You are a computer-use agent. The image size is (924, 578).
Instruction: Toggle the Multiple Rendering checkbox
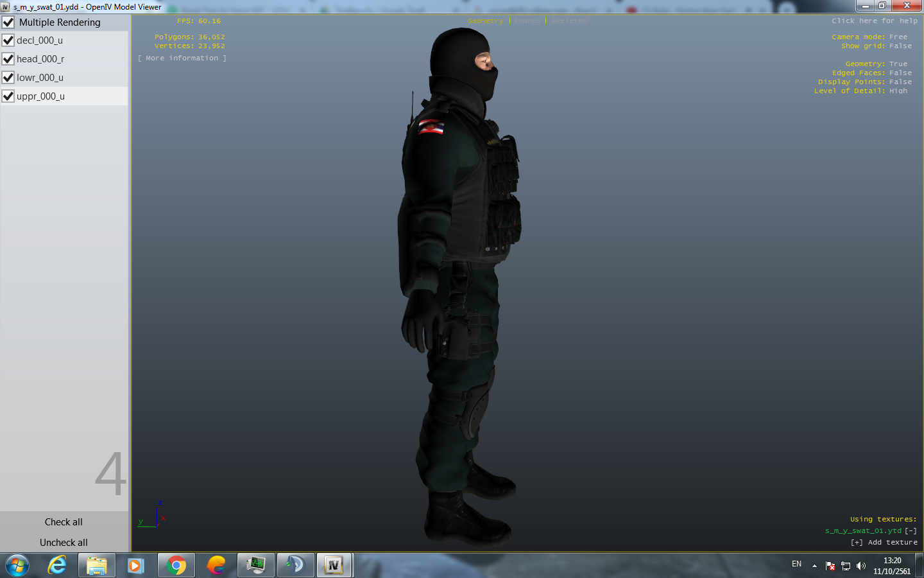[x=8, y=22]
